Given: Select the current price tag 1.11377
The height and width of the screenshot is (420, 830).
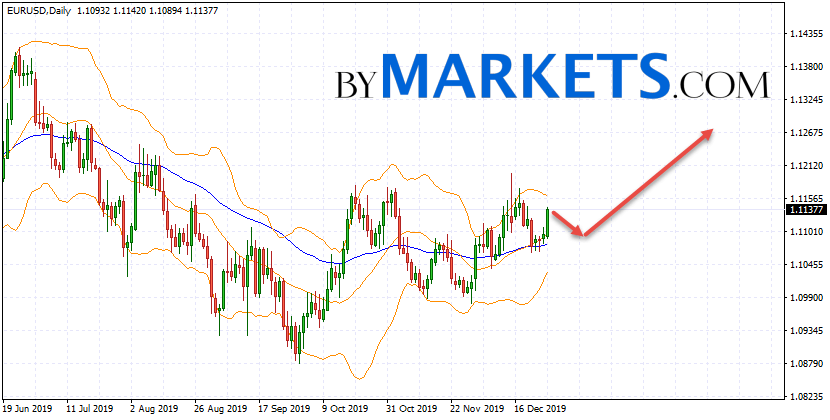Looking at the screenshot, I should coord(805,210).
